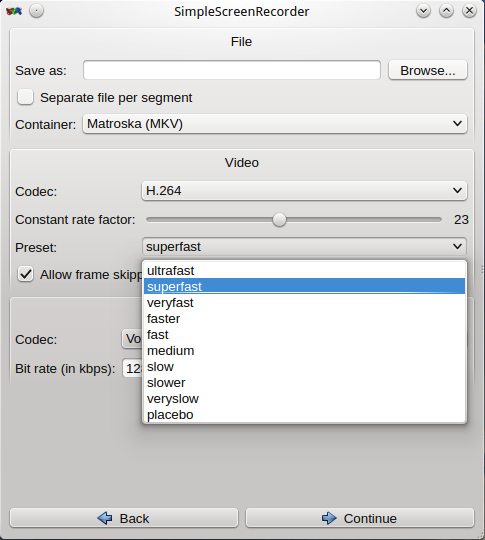The image size is (485, 540).
Task: Uncheck Allow frame skipping option
Action: tap(25, 274)
